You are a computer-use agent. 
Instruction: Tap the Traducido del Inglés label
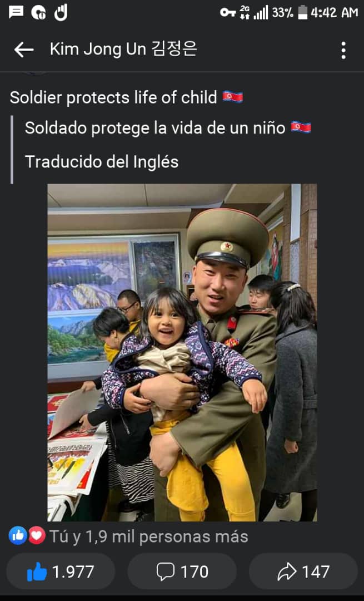click(102, 162)
